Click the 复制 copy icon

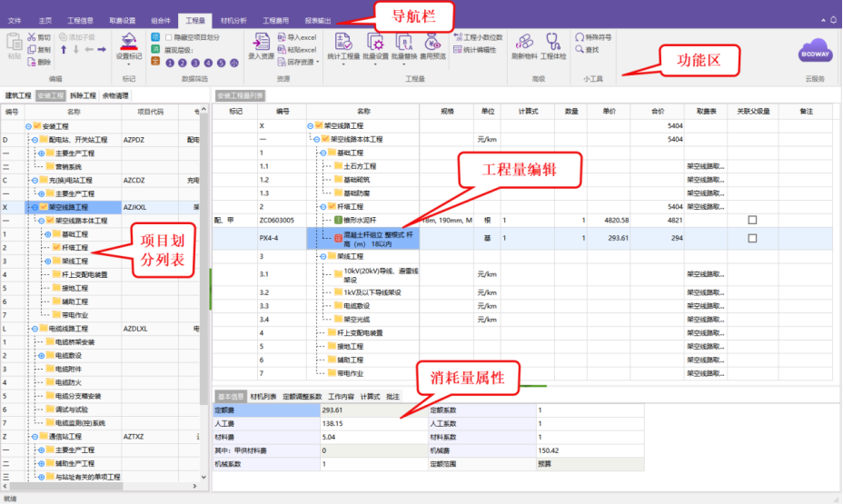pyautogui.click(x=32, y=49)
